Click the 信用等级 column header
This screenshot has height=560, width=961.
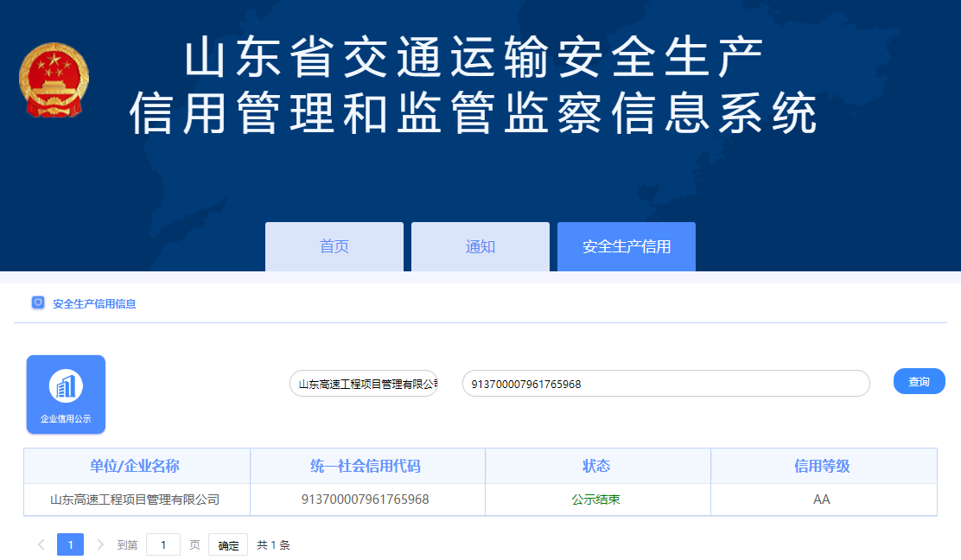point(822,466)
